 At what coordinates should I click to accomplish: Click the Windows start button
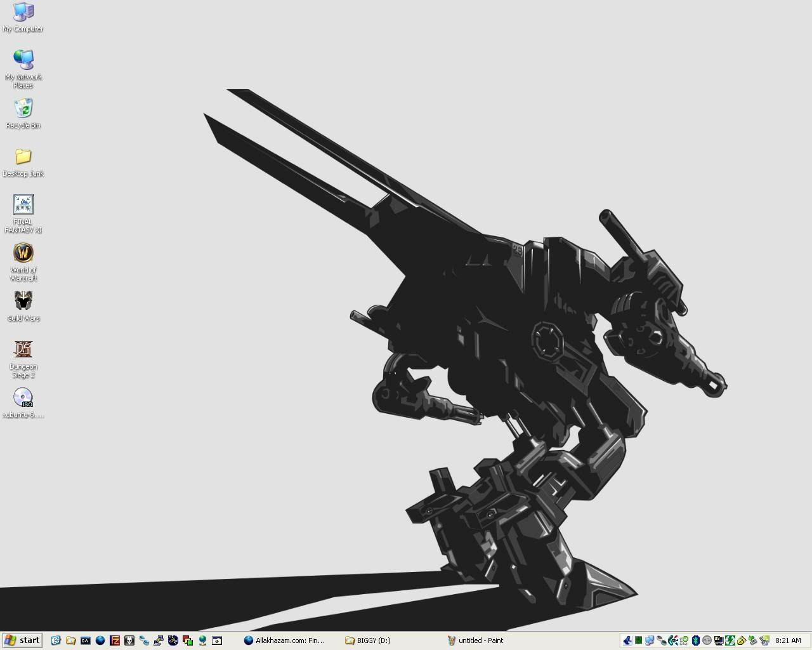(22, 640)
